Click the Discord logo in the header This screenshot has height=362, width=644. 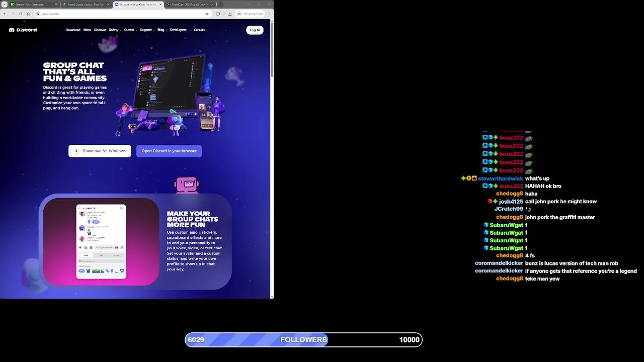(x=23, y=30)
